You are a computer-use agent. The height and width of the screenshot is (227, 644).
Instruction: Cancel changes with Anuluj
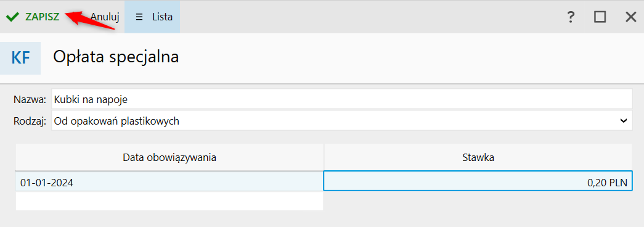pyautogui.click(x=105, y=17)
